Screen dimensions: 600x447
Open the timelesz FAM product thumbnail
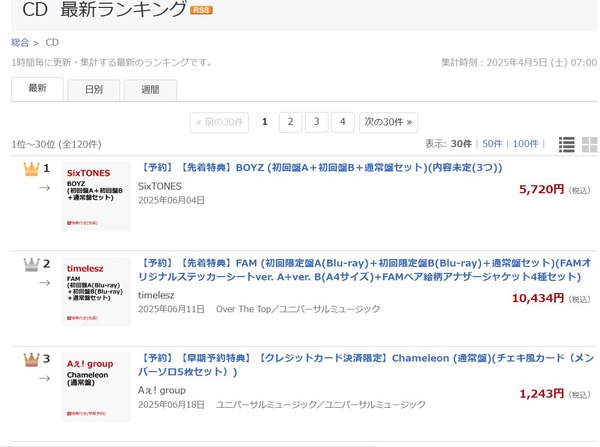pos(96,292)
